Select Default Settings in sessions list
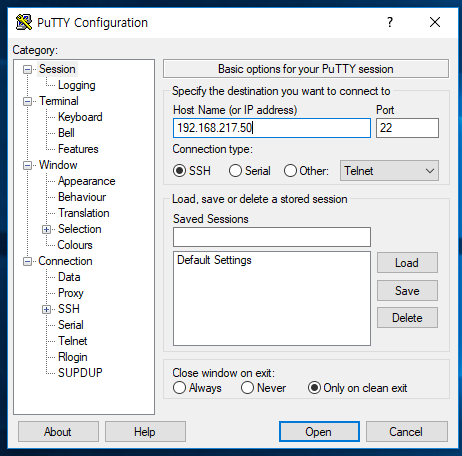Screen dimensions: 462x456 (x=214, y=260)
